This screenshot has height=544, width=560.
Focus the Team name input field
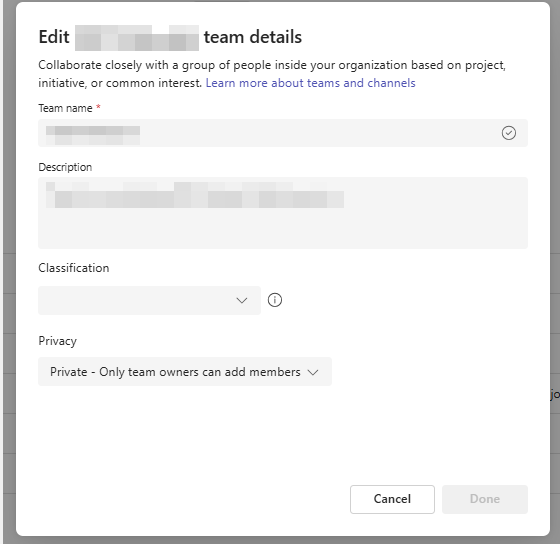pos(283,133)
